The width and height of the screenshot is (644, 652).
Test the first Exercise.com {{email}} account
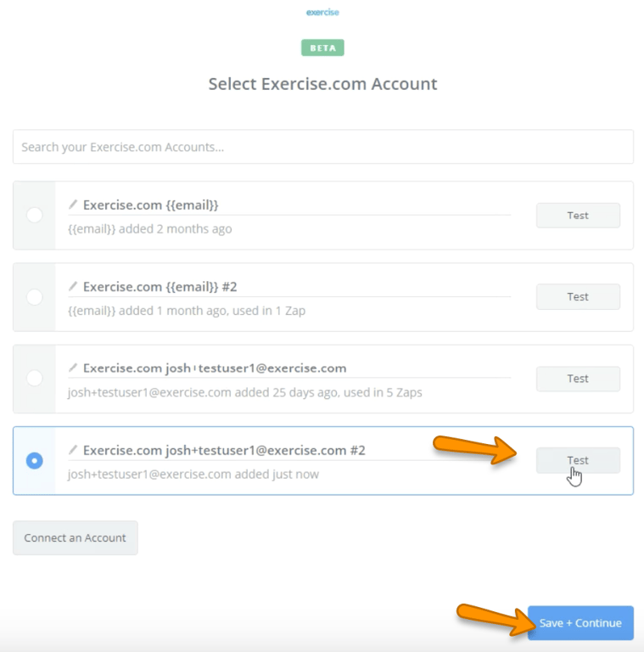click(578, 216)
